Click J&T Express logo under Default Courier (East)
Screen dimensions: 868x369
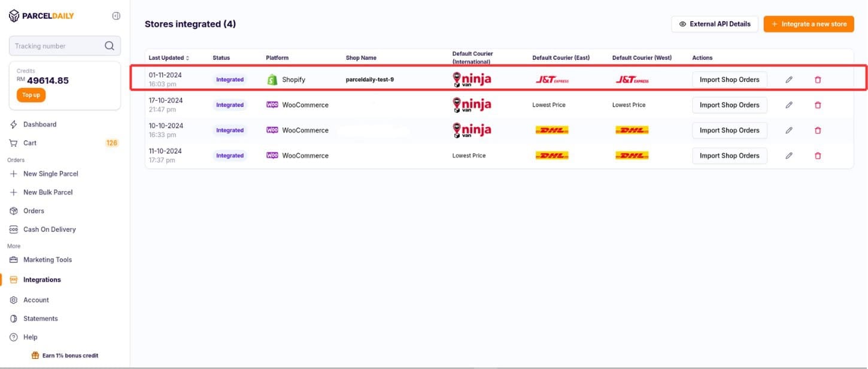coord(552,80)
